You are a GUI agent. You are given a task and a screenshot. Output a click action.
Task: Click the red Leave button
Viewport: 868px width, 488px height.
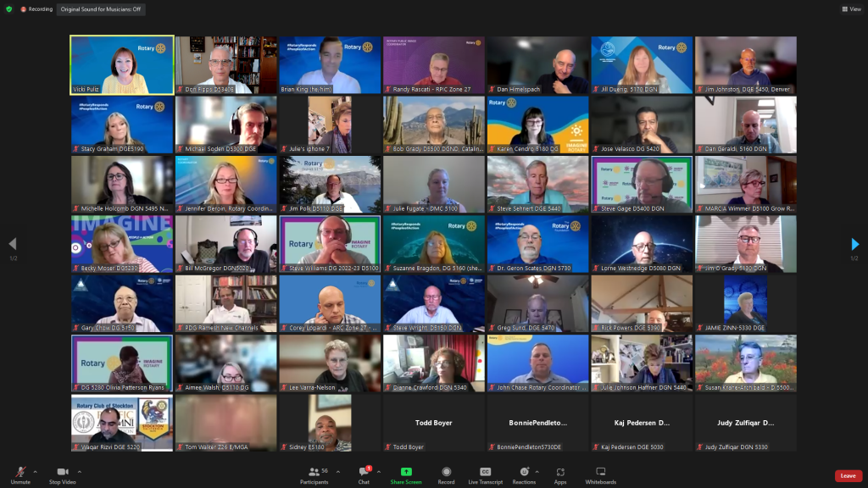pyautogui.click(x=848, y=476)
